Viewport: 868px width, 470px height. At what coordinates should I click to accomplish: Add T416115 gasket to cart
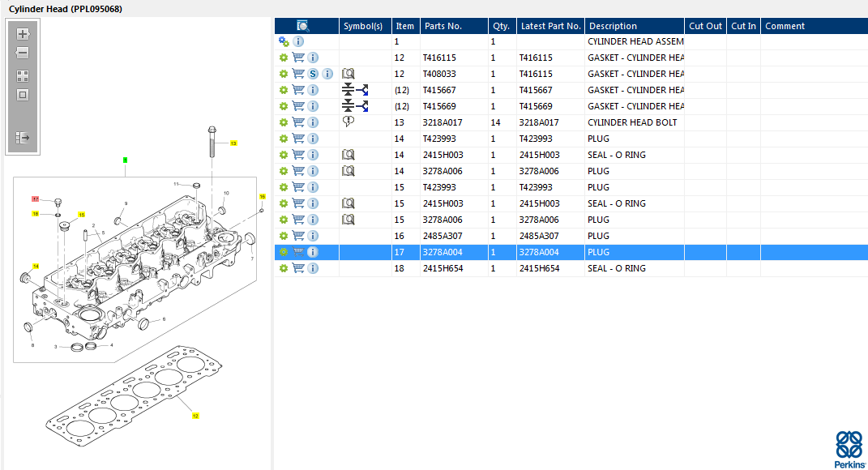click(298, 58)
